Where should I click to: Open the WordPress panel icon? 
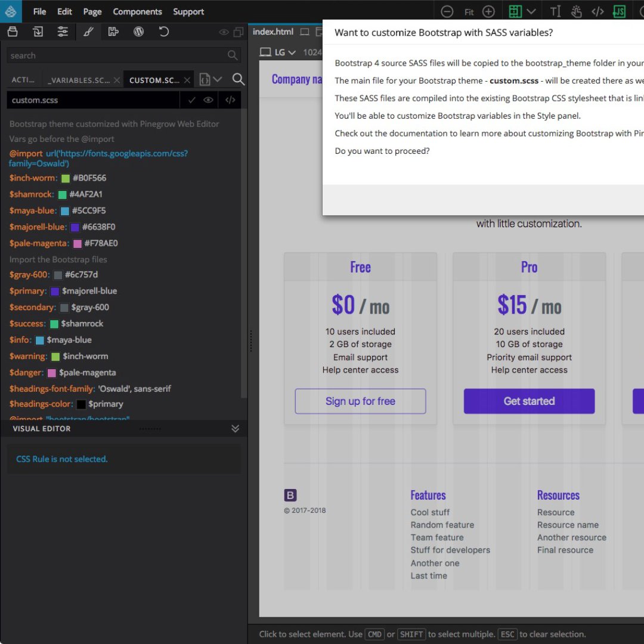pyautogui.click(x=139, y=32)
